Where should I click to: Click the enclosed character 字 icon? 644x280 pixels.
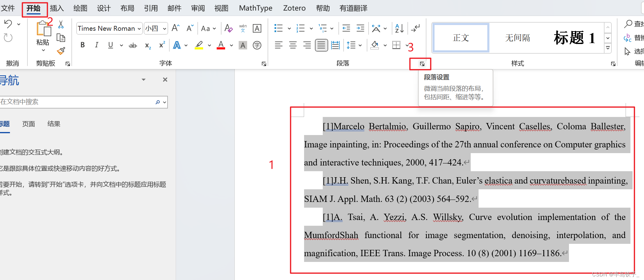click(257, 45)
